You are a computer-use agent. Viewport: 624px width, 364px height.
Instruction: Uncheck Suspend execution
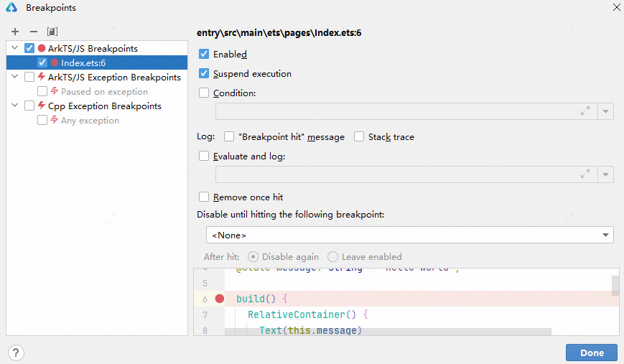204,74
